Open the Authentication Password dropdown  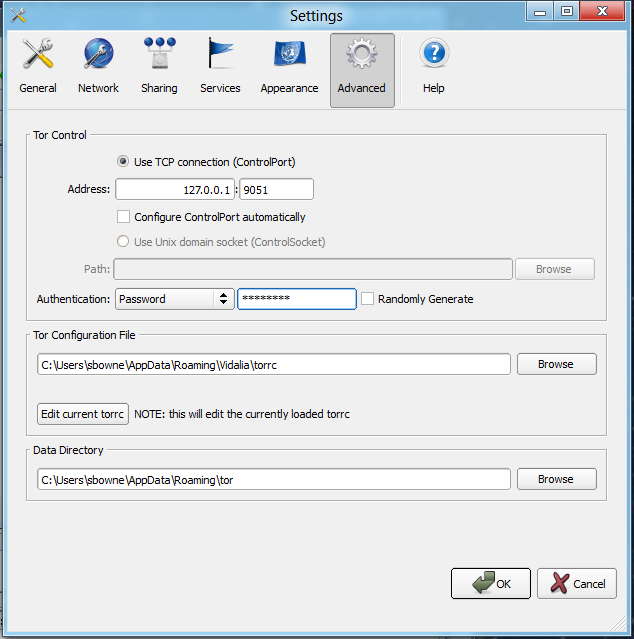tap(175, 299)
